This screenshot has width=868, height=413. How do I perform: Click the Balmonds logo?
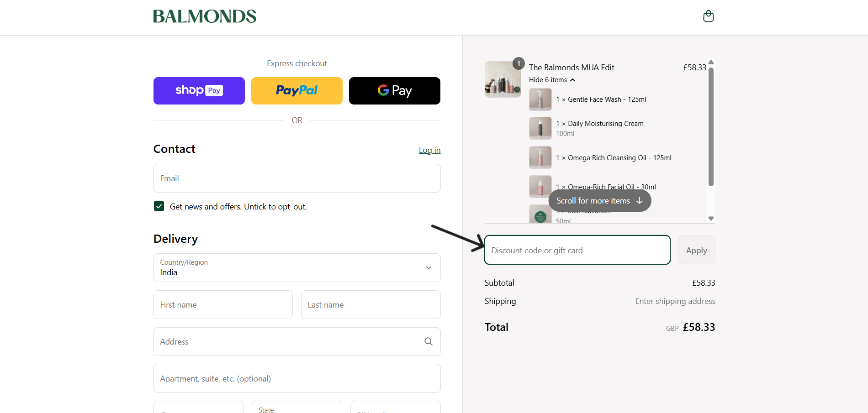point(205,16)
